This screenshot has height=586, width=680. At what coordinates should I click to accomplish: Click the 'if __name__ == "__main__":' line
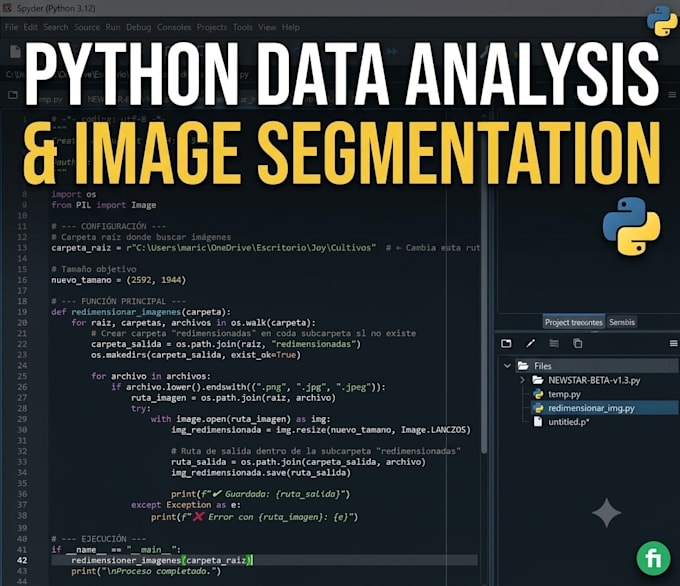116,550
